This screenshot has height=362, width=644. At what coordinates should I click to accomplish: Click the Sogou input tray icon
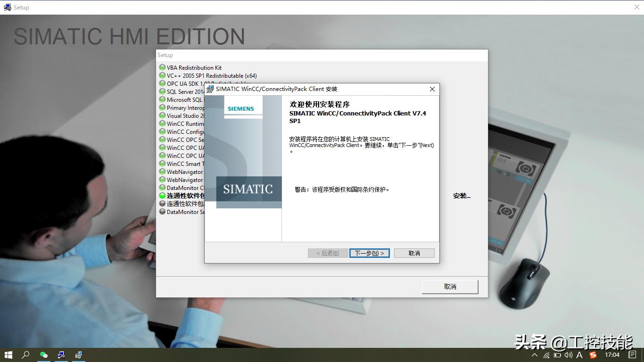point(592,355)
